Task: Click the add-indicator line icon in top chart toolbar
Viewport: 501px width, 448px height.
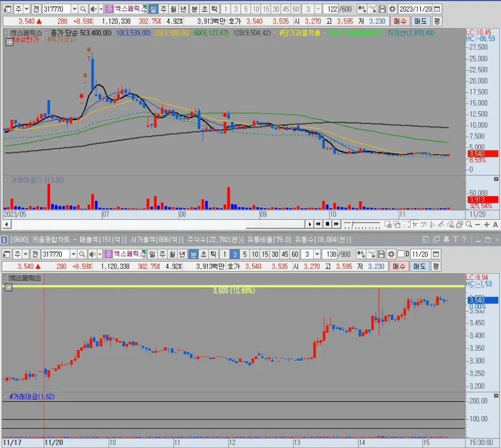Action: coord(372,9)
